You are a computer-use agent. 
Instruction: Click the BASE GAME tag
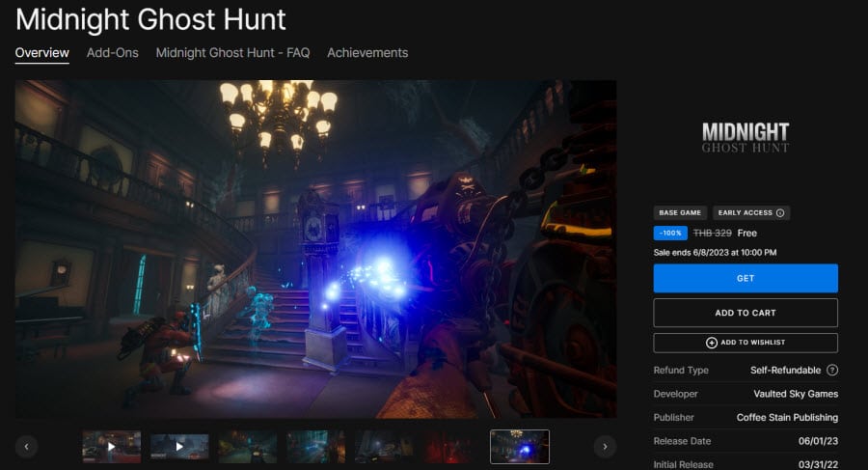[680, 213]
